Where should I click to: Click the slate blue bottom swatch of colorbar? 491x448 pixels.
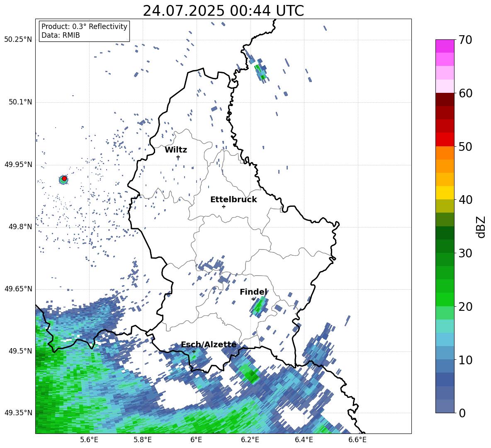click(x=445, y=406)
